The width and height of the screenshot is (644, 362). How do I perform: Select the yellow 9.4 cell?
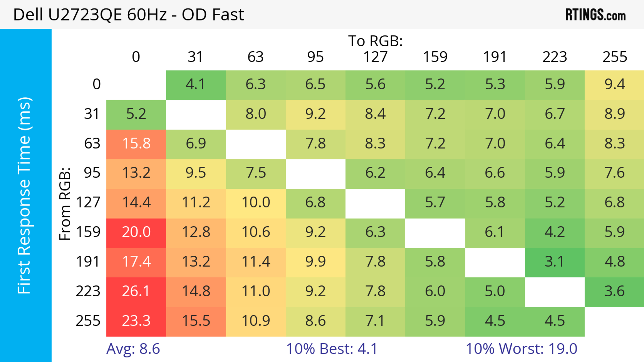(614, 84)
